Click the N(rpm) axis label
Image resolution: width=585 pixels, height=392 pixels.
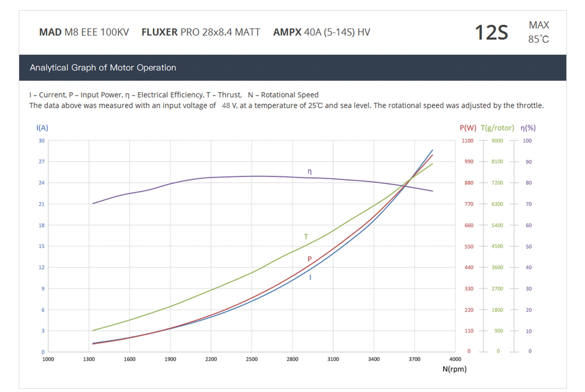point(454,369)
